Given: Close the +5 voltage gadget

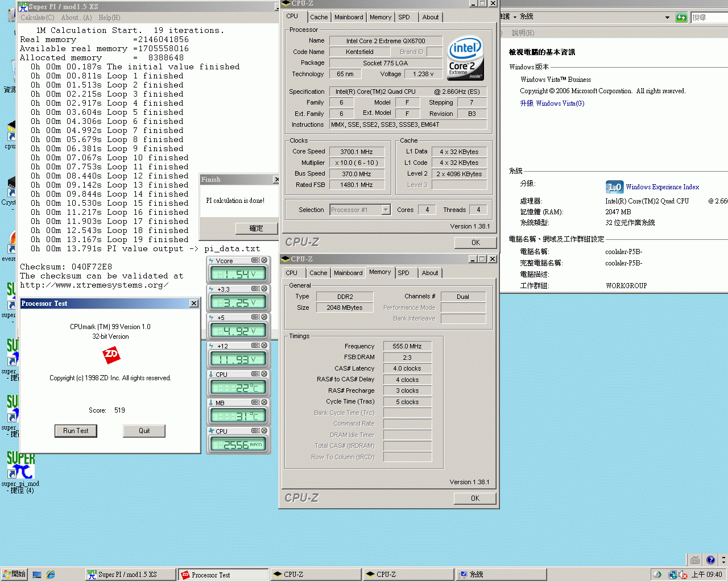Looking at the screenshot, I should (264, 317).
